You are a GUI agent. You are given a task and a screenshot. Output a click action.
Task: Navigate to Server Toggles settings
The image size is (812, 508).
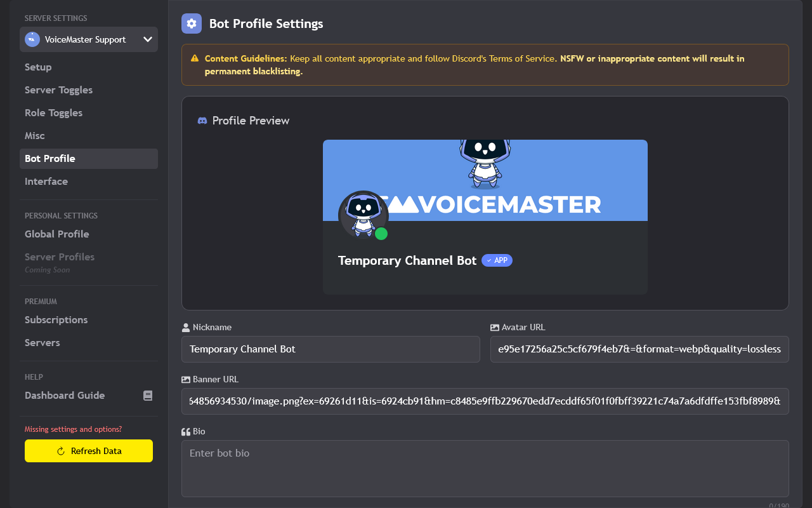coord(58,90)
